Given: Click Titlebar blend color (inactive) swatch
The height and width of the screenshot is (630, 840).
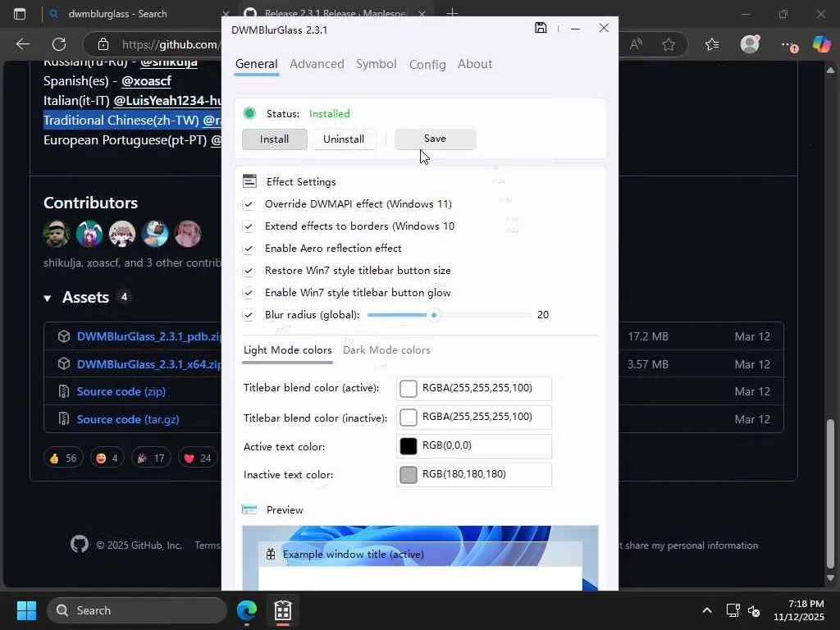Looking at the screenshot, I should pyautogui.click(x=409, y=418).
